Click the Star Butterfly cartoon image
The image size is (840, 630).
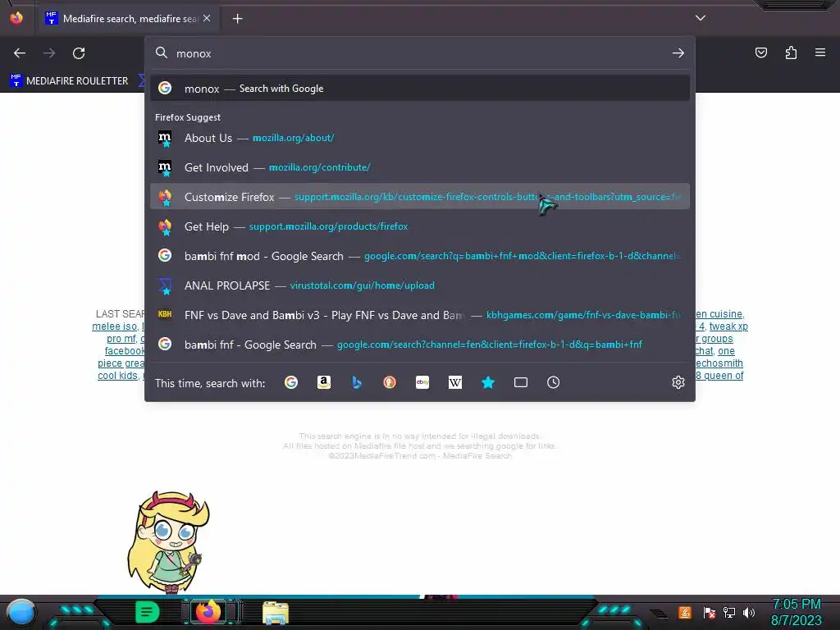coord(168,541)
